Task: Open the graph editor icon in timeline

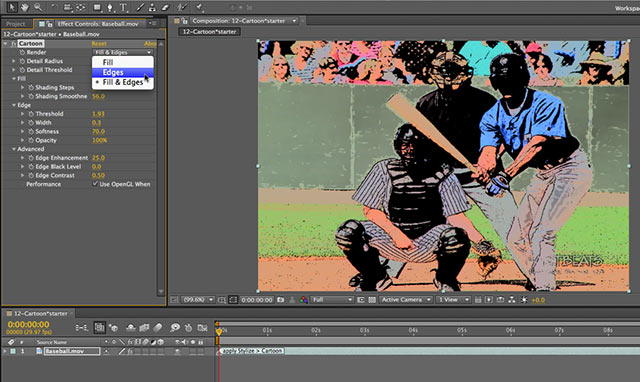Action: click(x=202, y=328)
